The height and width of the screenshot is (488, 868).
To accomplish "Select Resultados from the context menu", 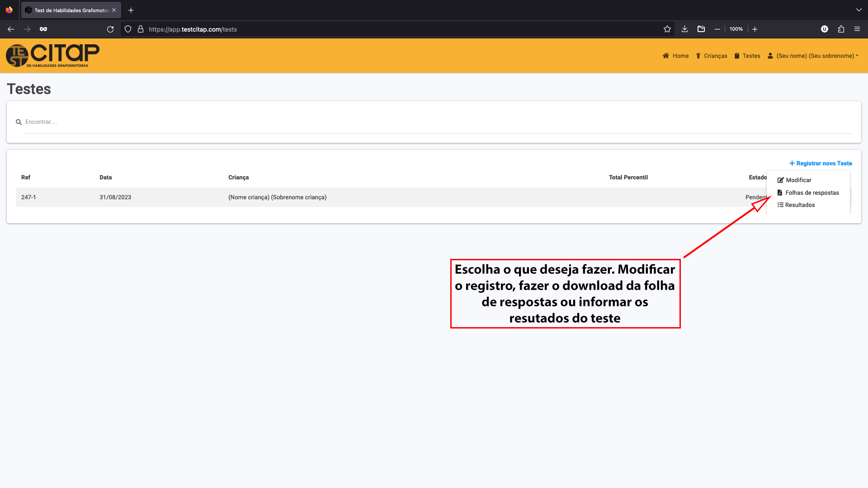I will tap(799, 205).
